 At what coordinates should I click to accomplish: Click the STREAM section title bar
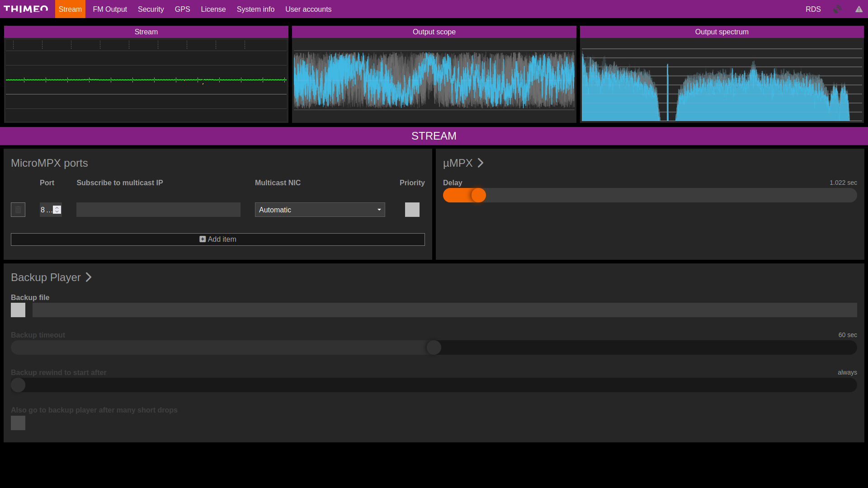(434, 136)
